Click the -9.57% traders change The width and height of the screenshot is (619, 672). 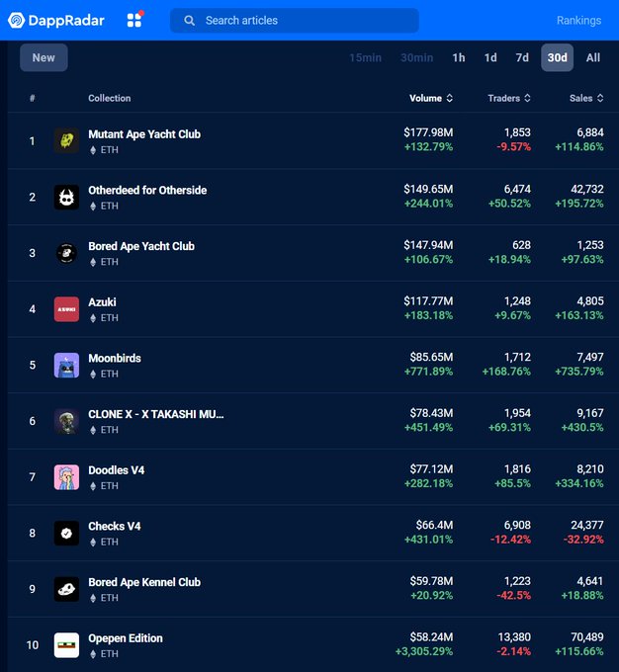(x=514, y=147)
